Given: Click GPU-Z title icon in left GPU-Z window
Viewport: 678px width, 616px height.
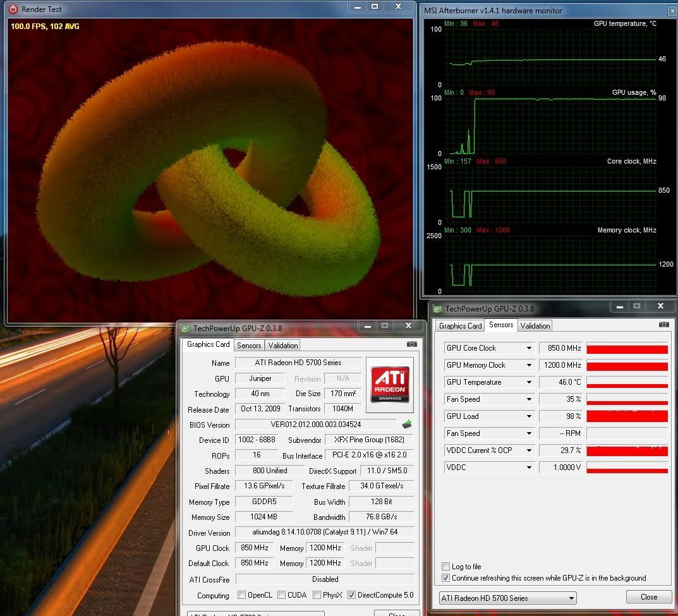Looking at the screenshot, I should (186, 329).
